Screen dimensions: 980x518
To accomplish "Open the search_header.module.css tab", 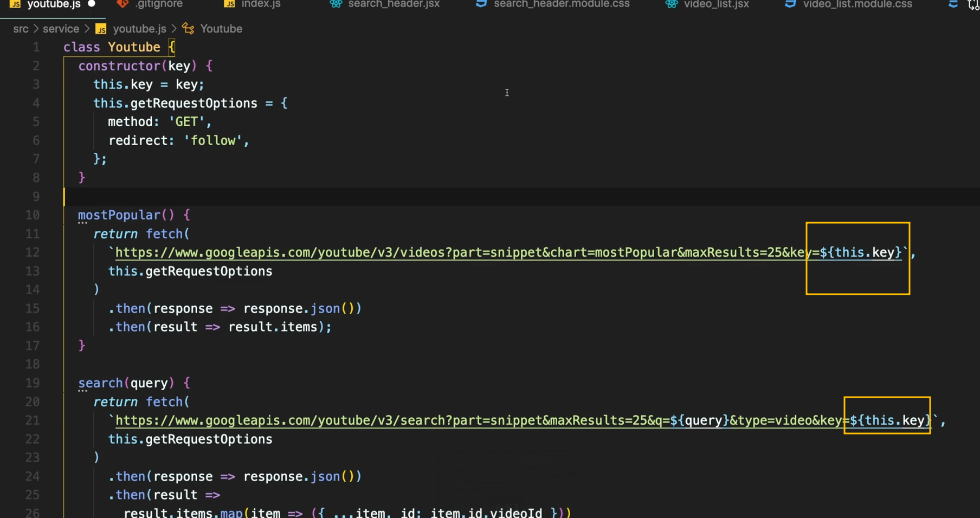I will [562, 4].
